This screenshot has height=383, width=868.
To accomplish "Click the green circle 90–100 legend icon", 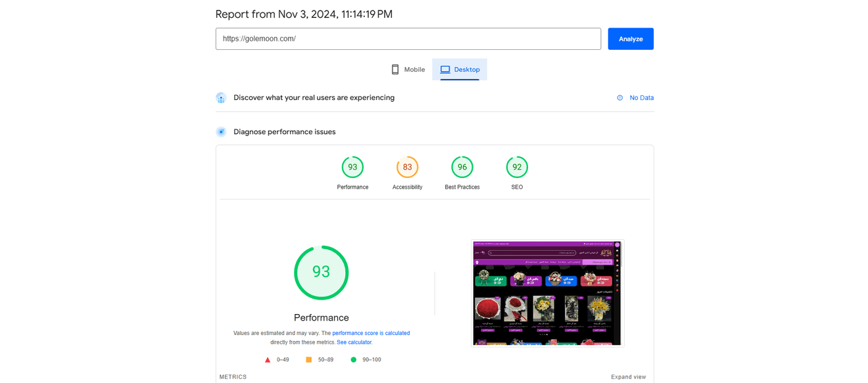I will 353,360.
